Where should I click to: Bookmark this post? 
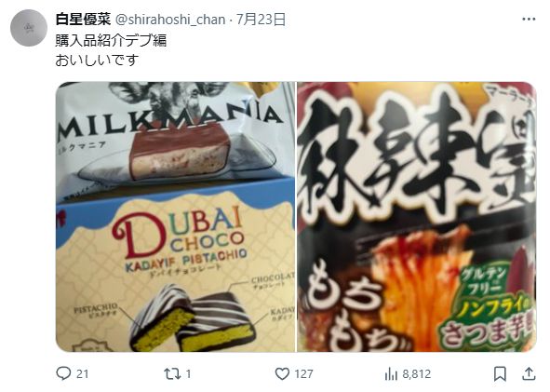pyautogui.click(x=500, y=373)
